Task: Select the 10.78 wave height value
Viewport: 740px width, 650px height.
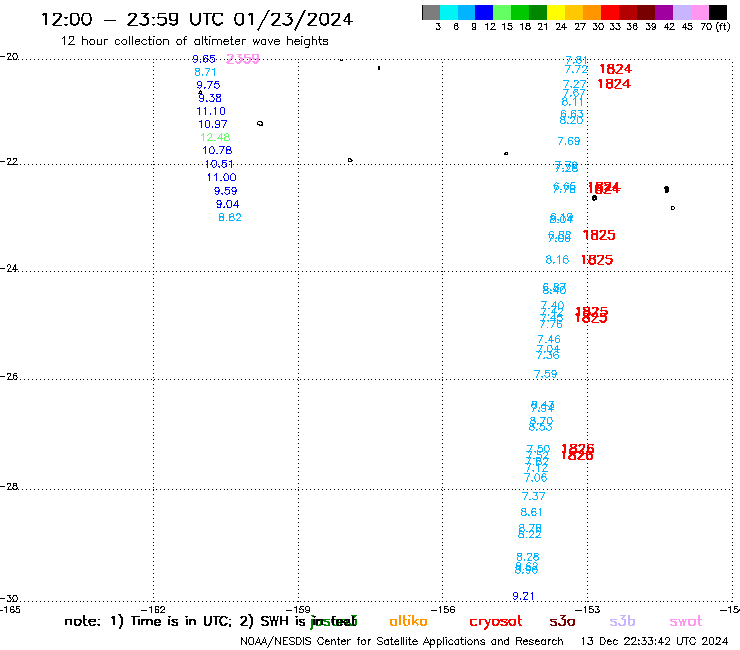Action: (217, 150)
